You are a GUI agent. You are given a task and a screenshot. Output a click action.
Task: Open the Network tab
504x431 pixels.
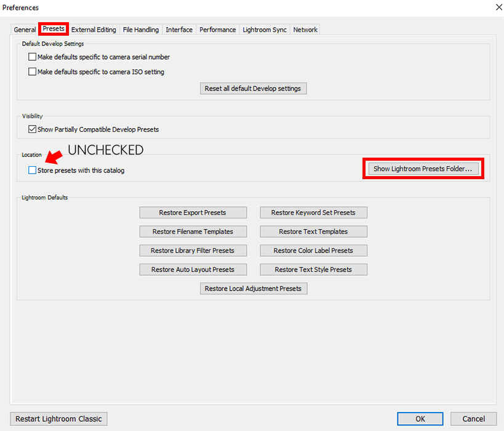[305, 30]
